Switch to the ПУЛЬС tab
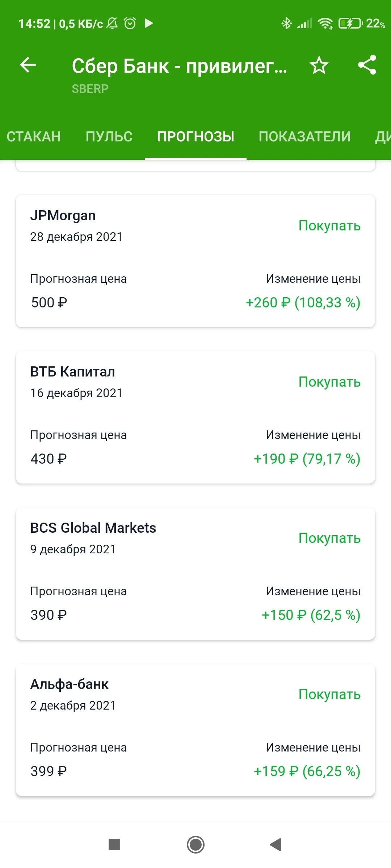 pyautogui.click(x=109, y=137)
